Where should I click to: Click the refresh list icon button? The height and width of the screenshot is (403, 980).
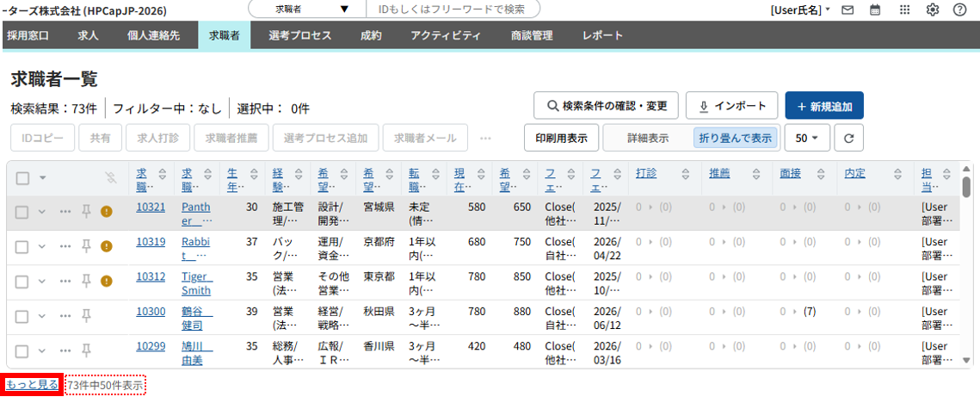coord(848,138)
